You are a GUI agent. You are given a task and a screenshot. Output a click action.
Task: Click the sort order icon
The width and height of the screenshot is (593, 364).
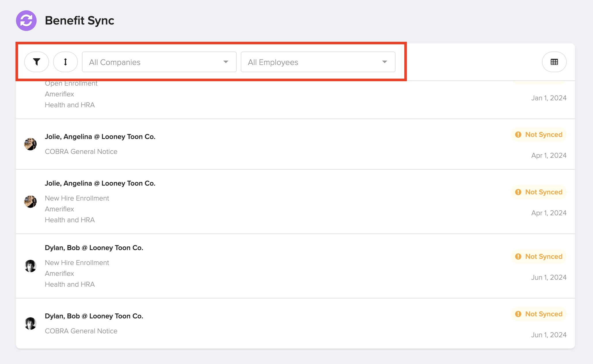(65, 62)
